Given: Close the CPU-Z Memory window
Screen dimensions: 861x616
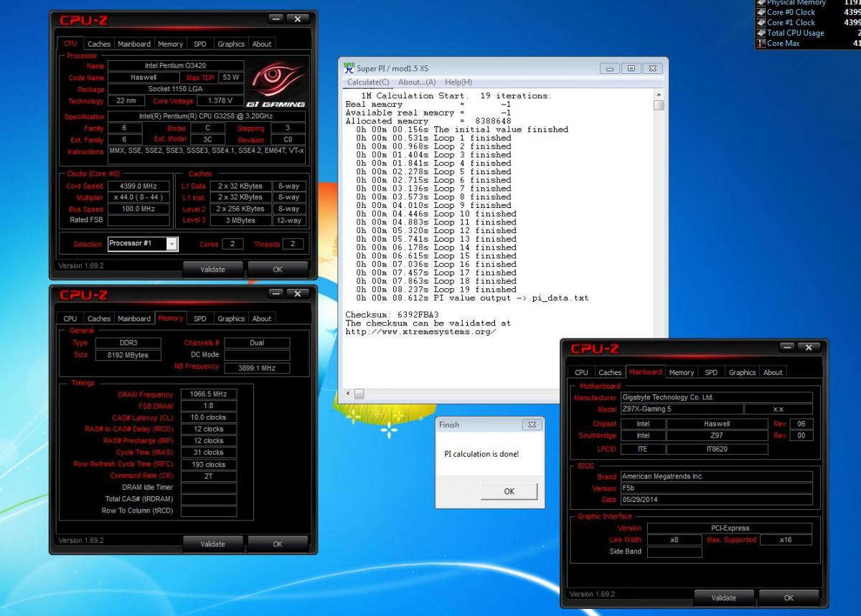Looking at the screenshot, I should click(298, 293).
